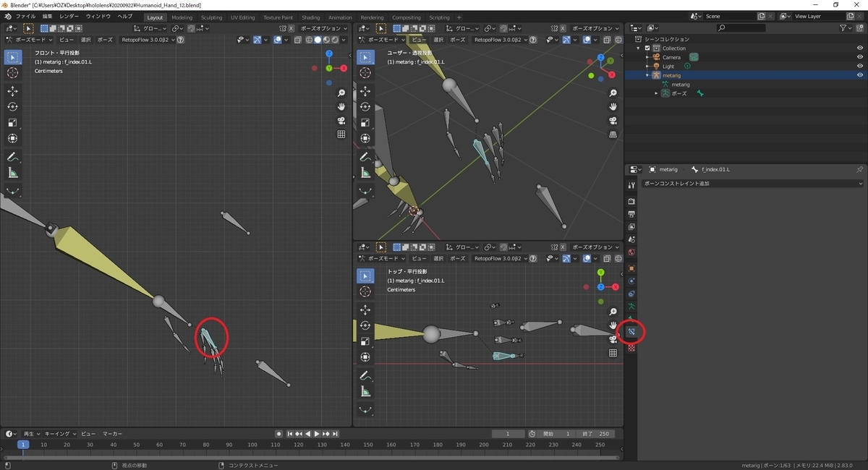Open the Object properties tab
The image size is (868, 470).
(x=631, y=268)
